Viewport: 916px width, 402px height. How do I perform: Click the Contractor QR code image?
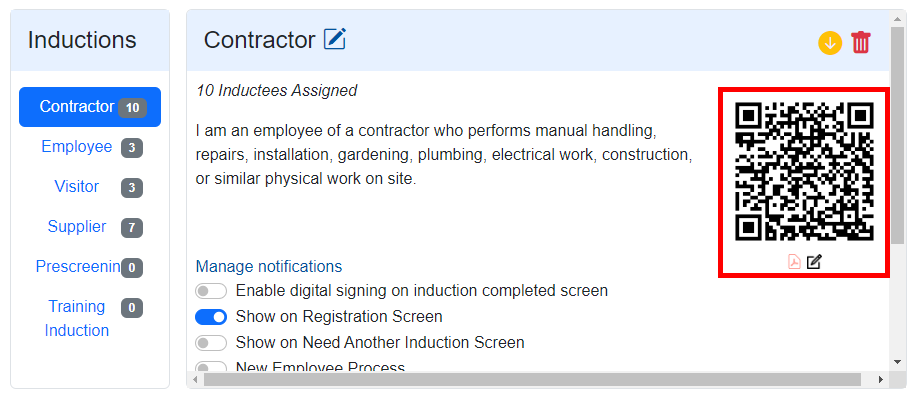point(804,171)
